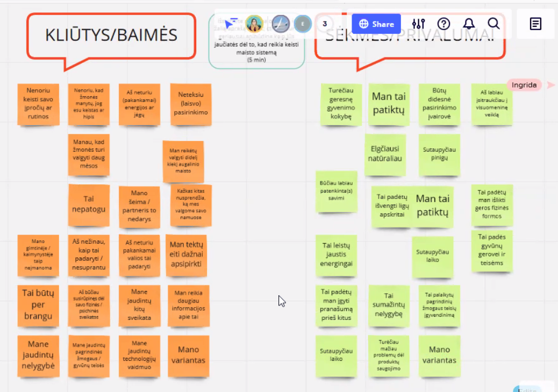Select note 'Aš būčiau susirūpinęs dėl savo fizinės'
558x392 pixels.
click(89, 305)
